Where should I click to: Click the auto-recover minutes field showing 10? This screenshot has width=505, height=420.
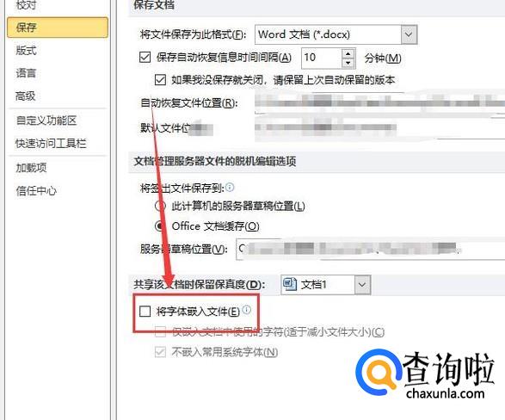click(x=322, y=58)
